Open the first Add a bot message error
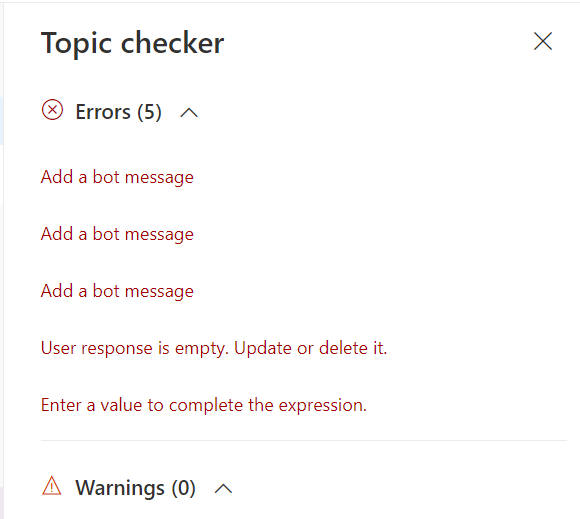Image resolution: width=580 pixels, height=519 pixels. click(117, 177)
